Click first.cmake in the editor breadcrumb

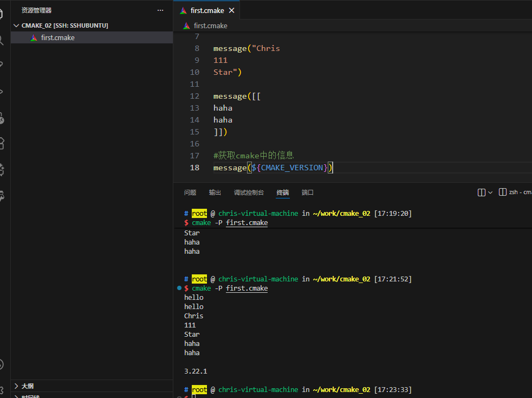coord(210,25)
